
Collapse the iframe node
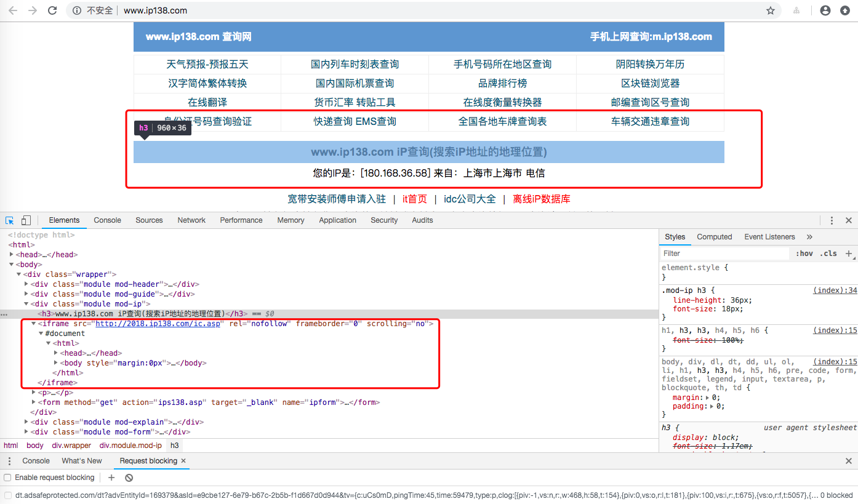[x=34, y=324]
